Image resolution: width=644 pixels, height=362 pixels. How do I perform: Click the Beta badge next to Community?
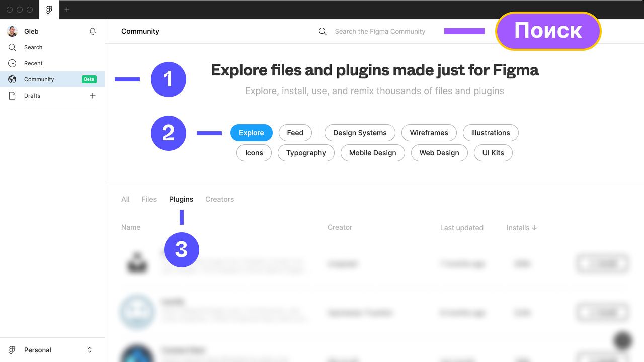[89, 79]
